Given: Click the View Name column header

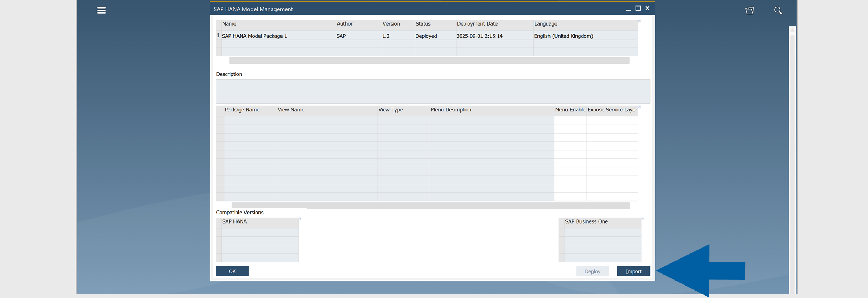Looking at the screenshot, I should (327, 110).
